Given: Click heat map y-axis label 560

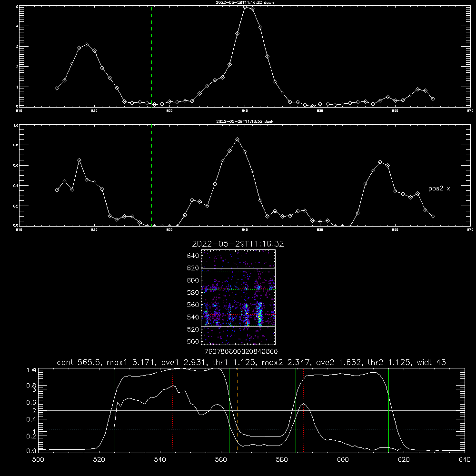Looking at the screenshot, I should [x=193, y=305].
